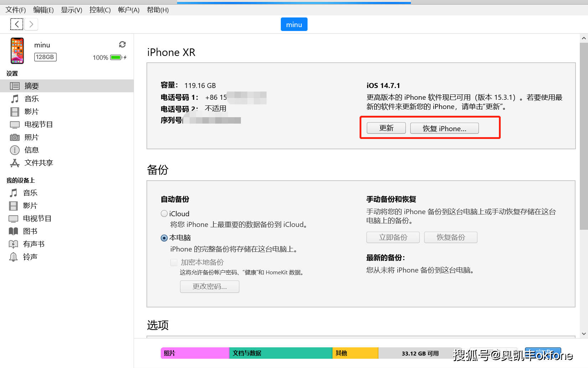Open 照片 settings from sidebar
The width and height of the screenshot is (588, 368).
31,137
